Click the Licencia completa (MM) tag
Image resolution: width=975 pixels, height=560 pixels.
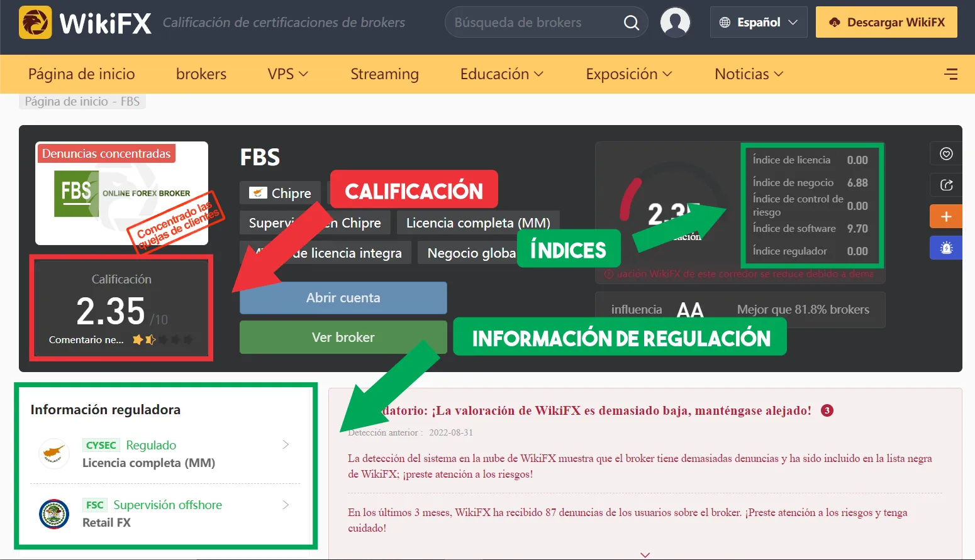point(478,223)
